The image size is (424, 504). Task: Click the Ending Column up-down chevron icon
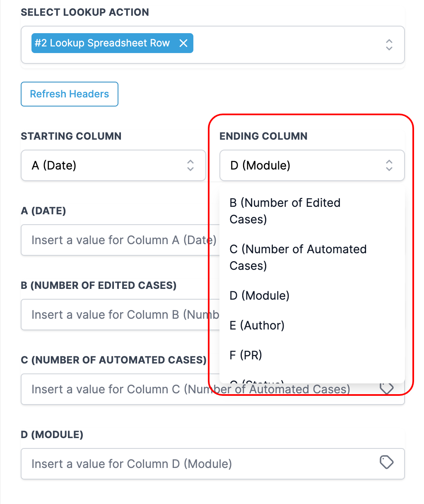pos(389,165)
